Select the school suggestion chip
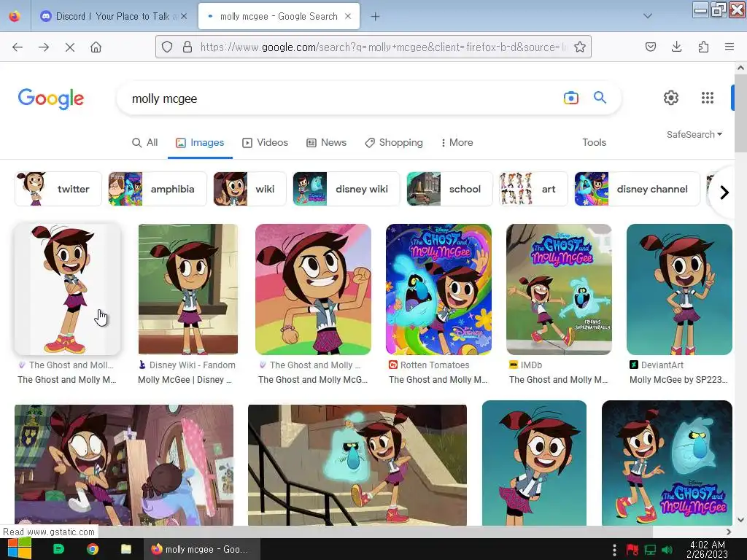 449,189
